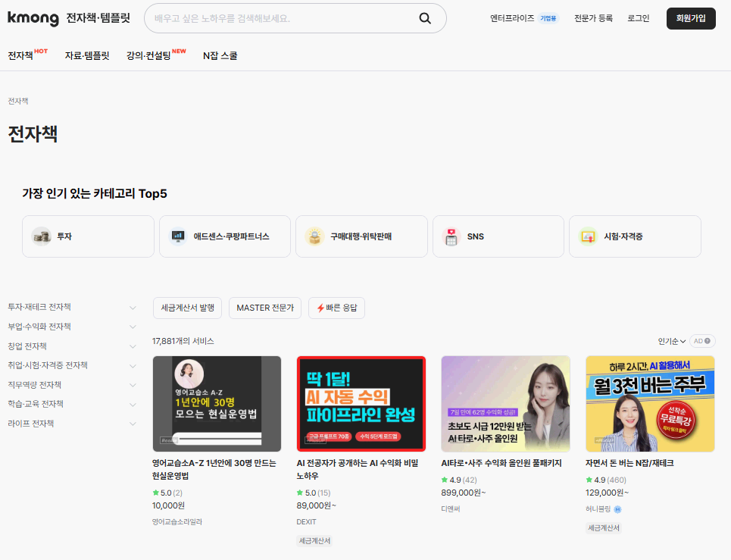731x560 pixels.
Task: Open the 월3천버는 주부 thumbnail
Action: [651, 404]
